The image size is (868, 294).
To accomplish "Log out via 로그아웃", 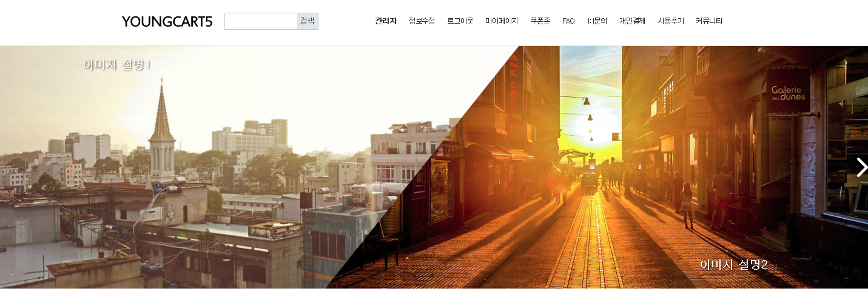I will pos(460,21).
